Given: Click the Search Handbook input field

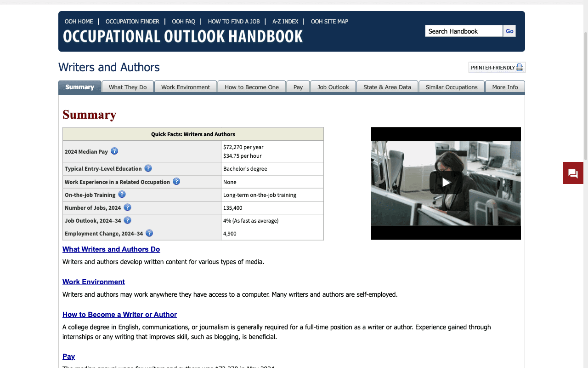Looking at the screenshot, I should pos(464,31).
